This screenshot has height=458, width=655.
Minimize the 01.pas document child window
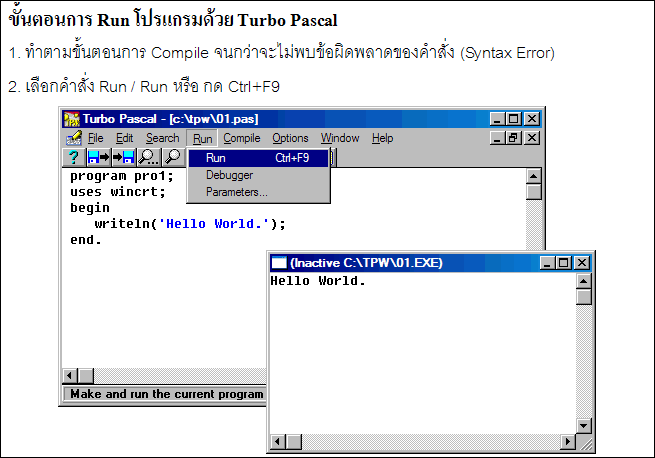(497, 138)
